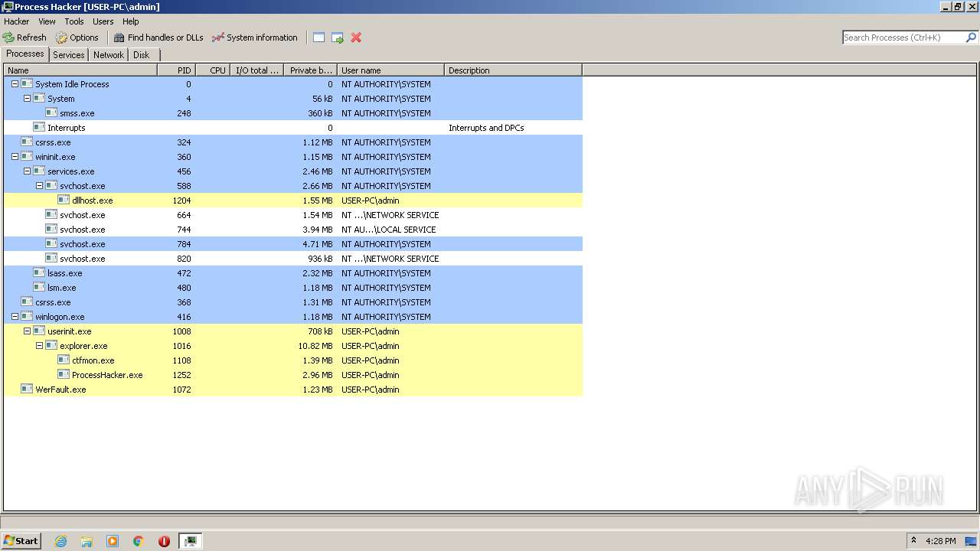Select the svchost.exe row with PID 784
Viewport: 980px width, 551px height.
click(293, 244)
